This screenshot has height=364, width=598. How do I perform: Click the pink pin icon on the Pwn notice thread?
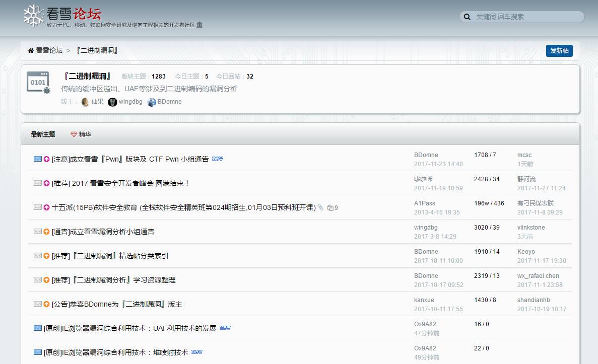click(46, 159)
